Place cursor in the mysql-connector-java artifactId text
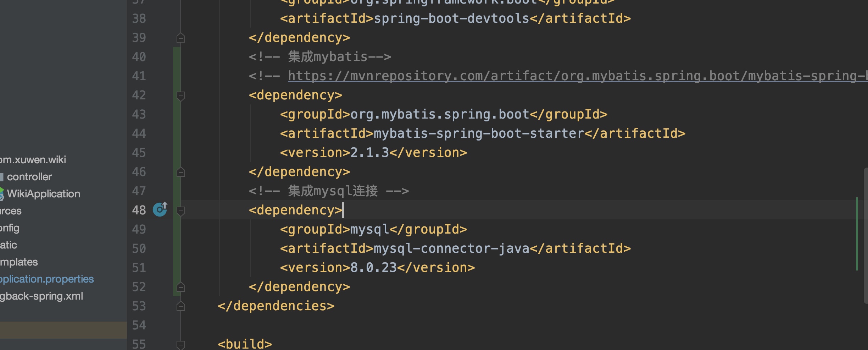 pyautogui.click(x=451, y=248)
